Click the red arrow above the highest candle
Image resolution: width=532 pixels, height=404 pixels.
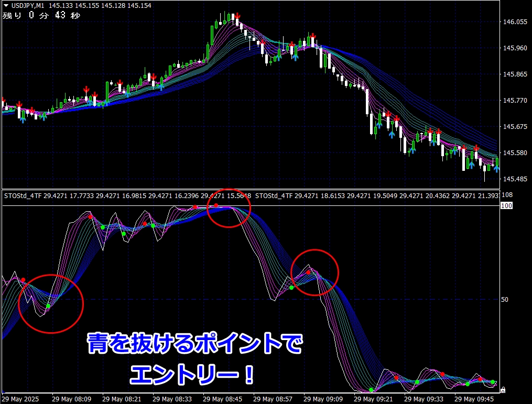237,17
